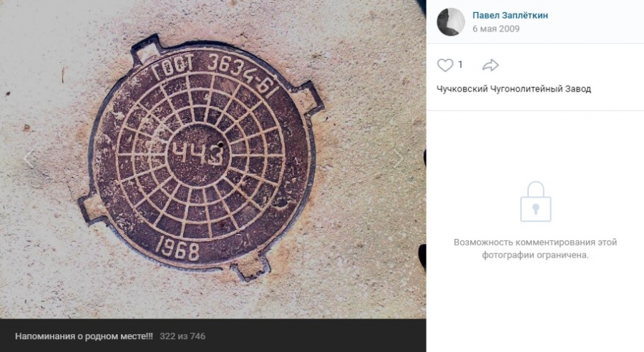Click the manhole cover's top-left lug
Viewport: 644px width, 352px height.
click(147, 50)
